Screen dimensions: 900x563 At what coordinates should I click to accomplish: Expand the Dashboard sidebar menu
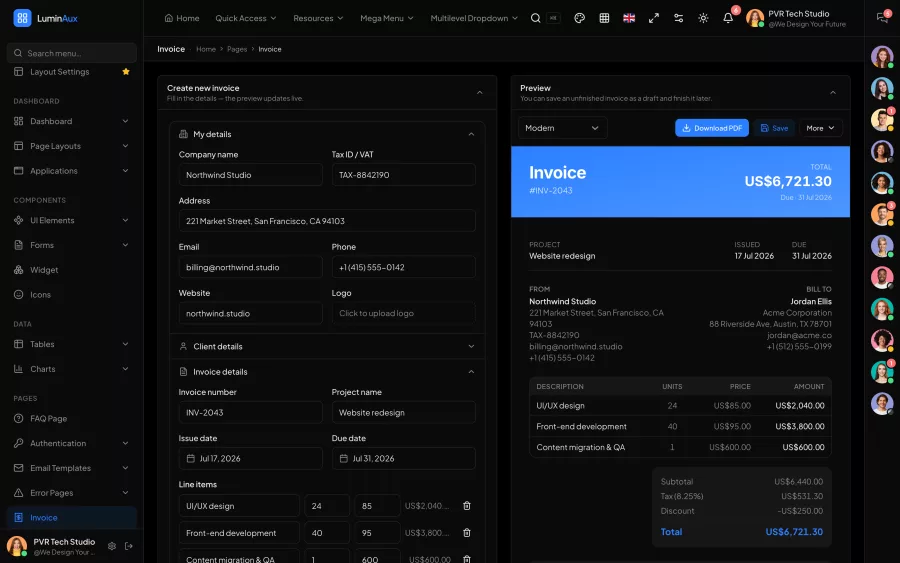click(x=71, y=121)
